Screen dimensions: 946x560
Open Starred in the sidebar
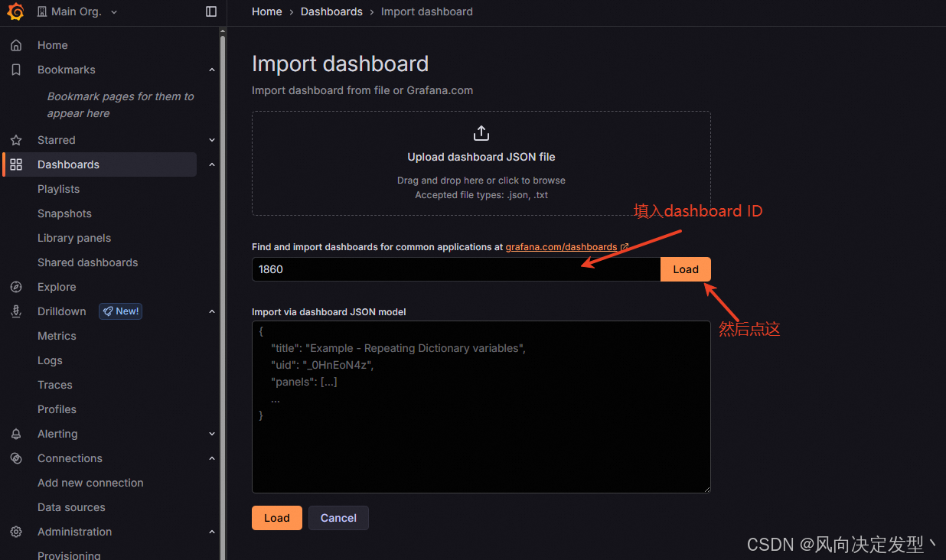click(57, 140)
